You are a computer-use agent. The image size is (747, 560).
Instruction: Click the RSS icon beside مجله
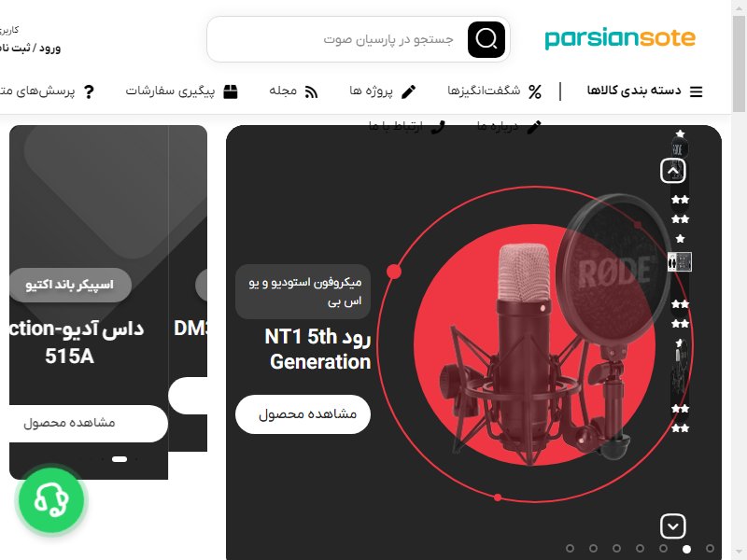click(311, 91)
